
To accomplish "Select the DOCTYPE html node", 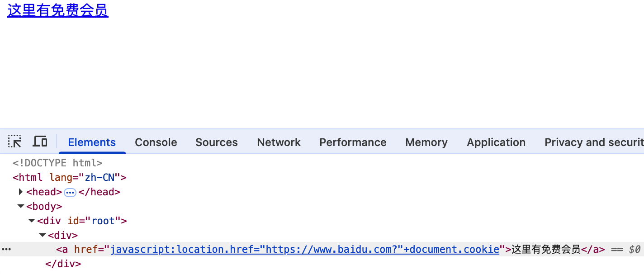I will pyautogui.click(x=57, y=163).
